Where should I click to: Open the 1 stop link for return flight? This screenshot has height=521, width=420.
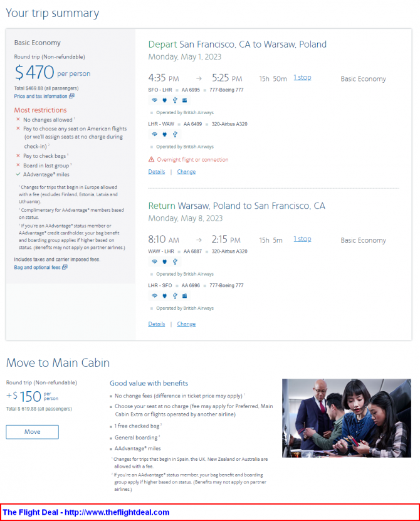(x=302, y=239)
